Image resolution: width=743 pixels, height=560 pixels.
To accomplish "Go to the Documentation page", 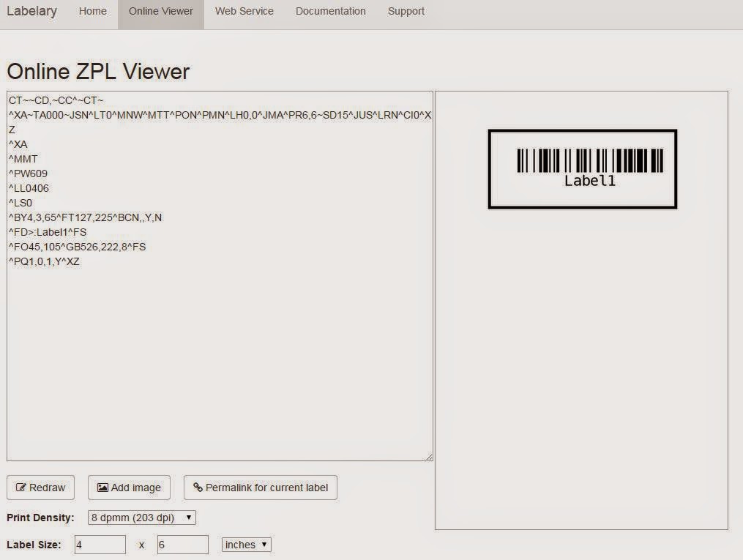I will point(330,11).
